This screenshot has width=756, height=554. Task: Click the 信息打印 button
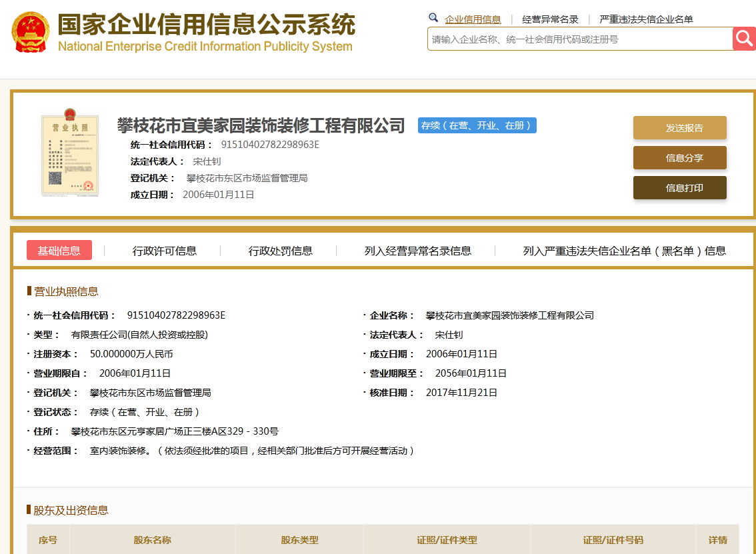680,187
